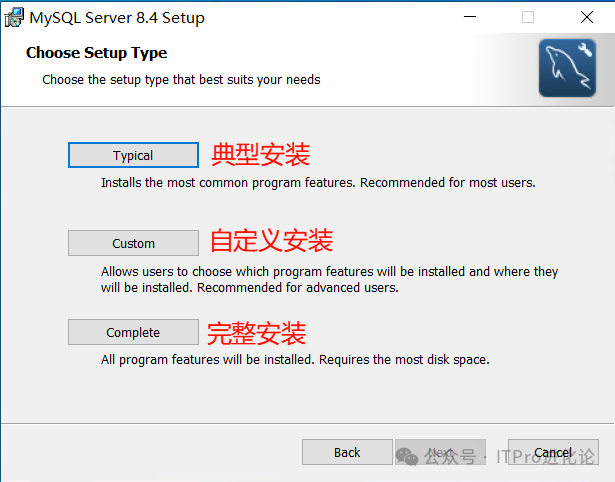Image resolution: width=615 pixels, height=482 pixels.
Task: Click the Custom install description text
Action: point(329,279)
